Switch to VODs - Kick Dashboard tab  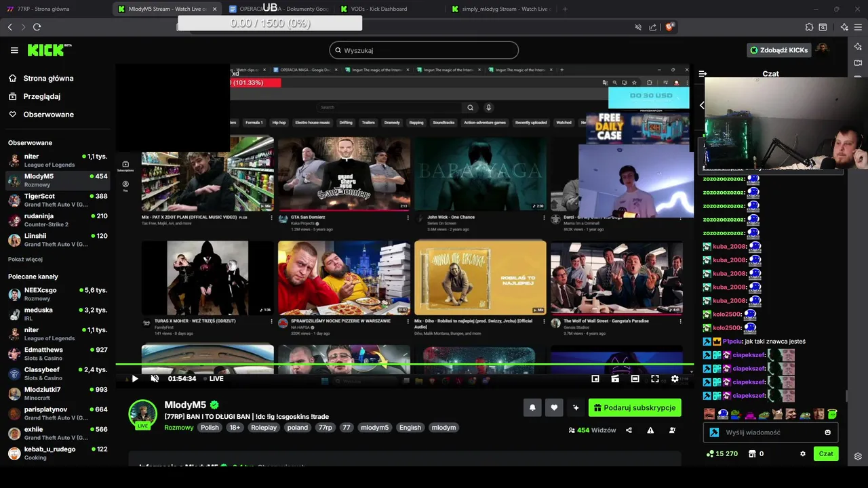pos(390,9)
